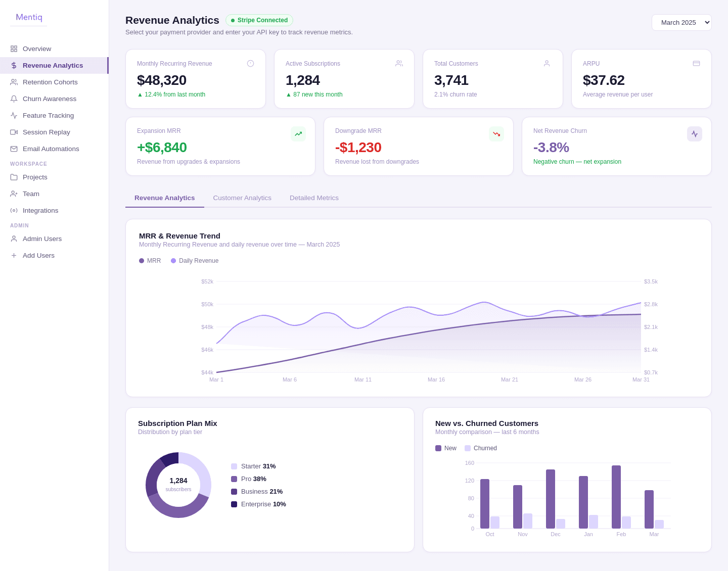
Task: Click the Email Automations envelope icon
Action: (x=14, y=149)
